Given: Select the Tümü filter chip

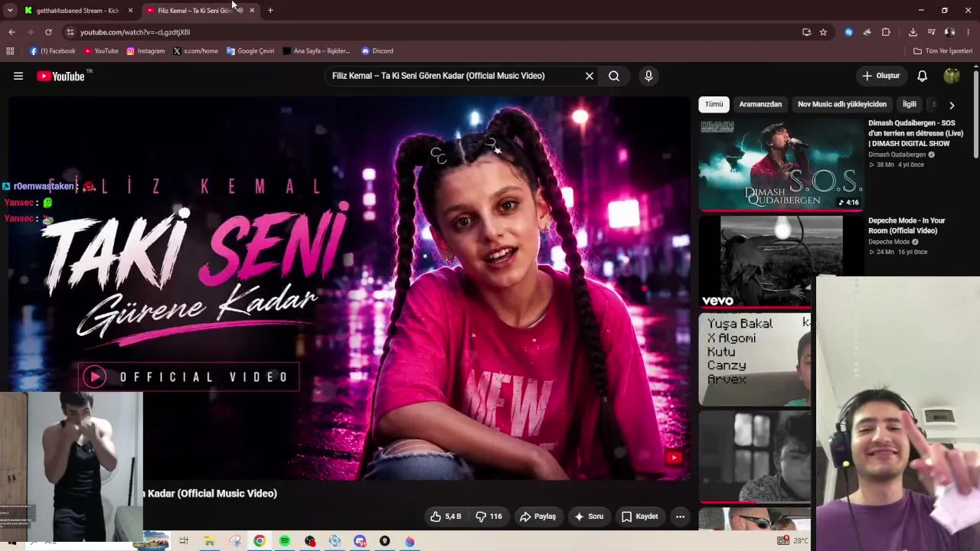Looking at the screenshot, I should coord(714,104).
